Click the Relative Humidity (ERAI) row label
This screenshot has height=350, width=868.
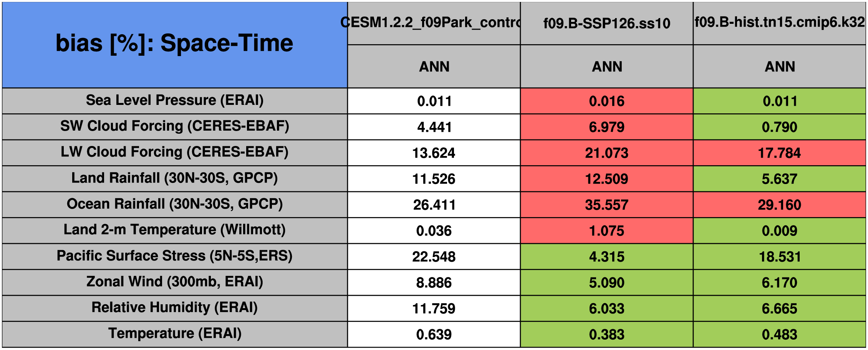click(x=174, y=308)
